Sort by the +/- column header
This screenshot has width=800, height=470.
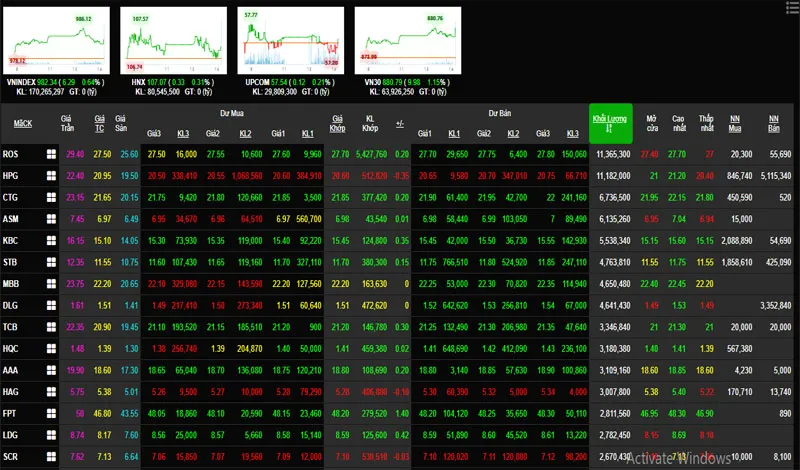pyautogui.click(x=400, y=123)
